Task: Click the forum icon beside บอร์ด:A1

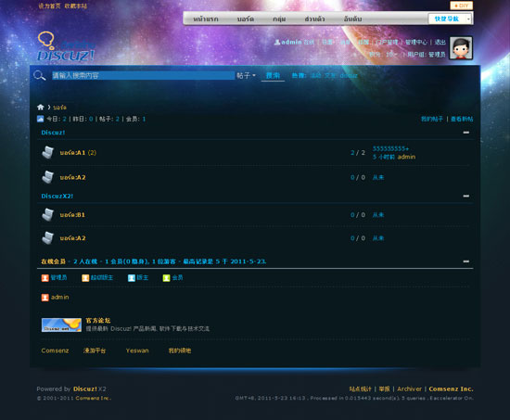Action: [x=48, y=153]
